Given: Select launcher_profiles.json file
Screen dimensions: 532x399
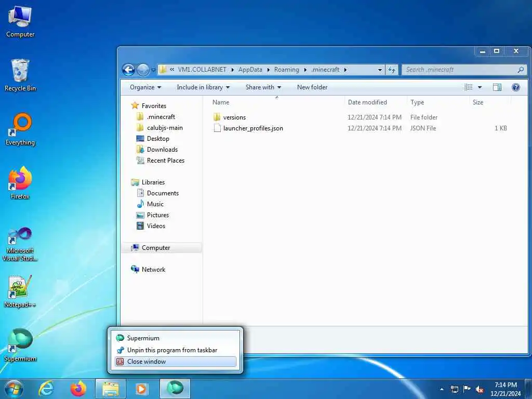Looking at the screenshot, I should [253, 128].
